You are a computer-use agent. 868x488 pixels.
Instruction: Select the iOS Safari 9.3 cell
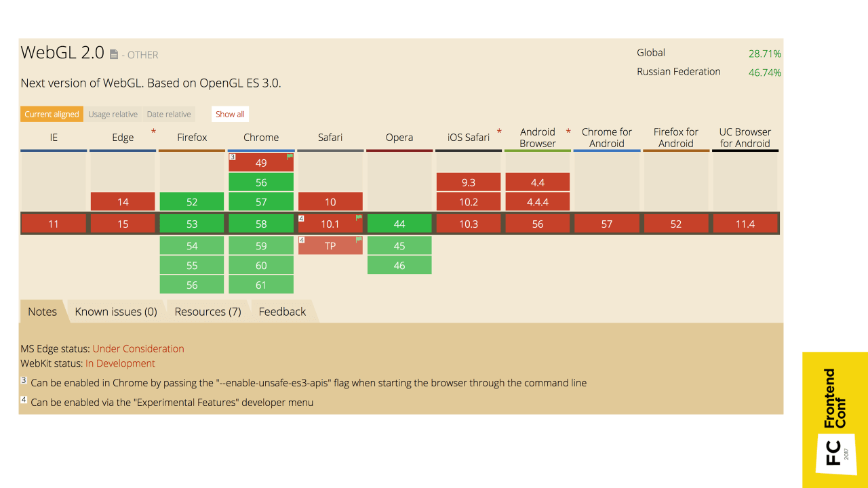[x=469, y=182]
